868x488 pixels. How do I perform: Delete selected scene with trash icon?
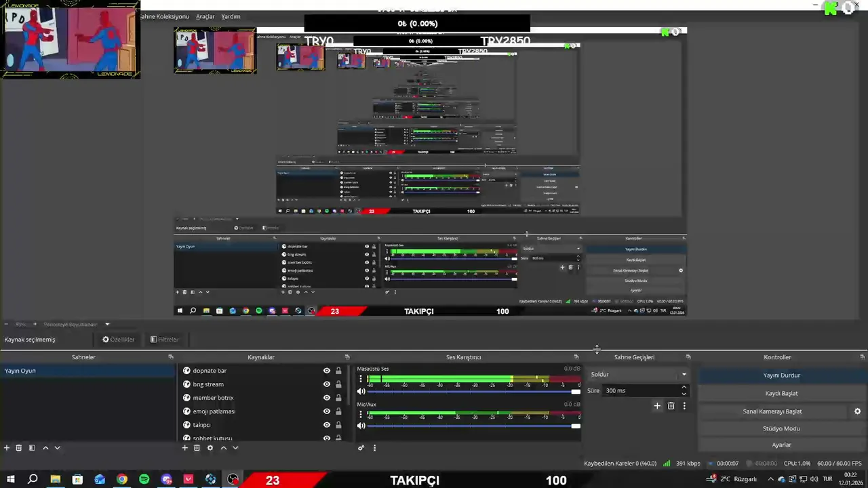click(19, 448)
